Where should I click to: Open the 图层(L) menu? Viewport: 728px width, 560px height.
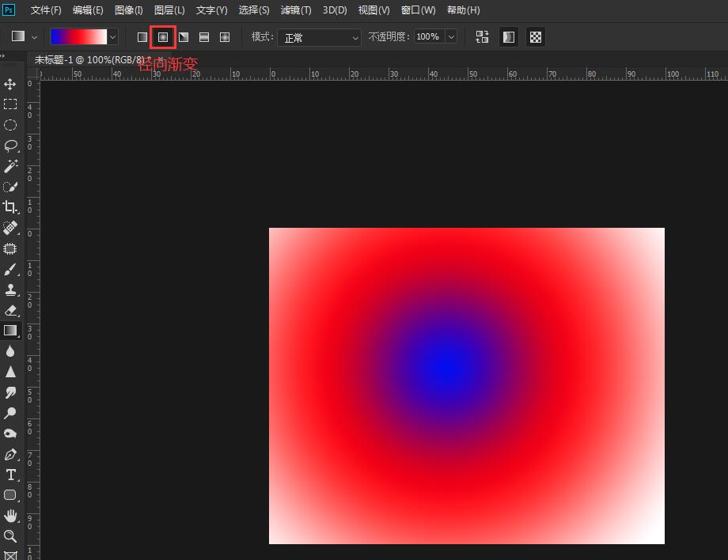(169, 10)
